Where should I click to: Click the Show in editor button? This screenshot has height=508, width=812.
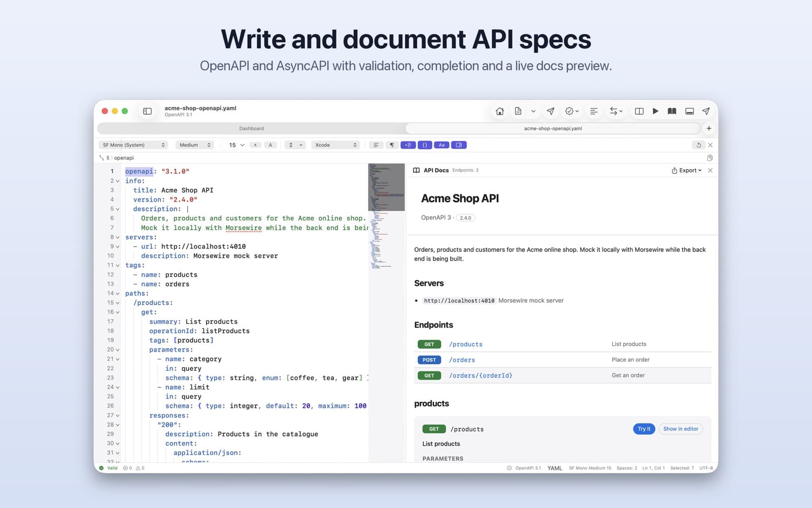(x=681, y=429)
